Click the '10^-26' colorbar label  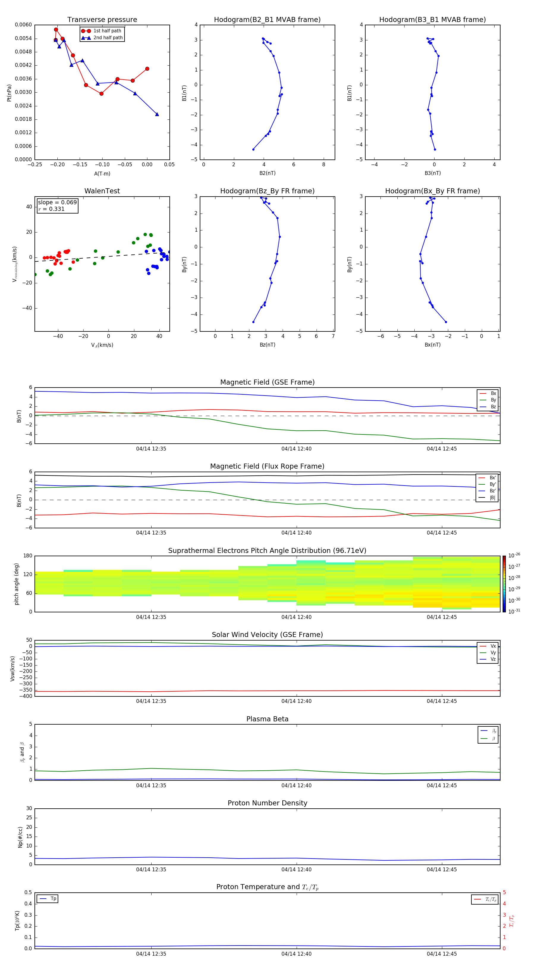pos(514,555)
